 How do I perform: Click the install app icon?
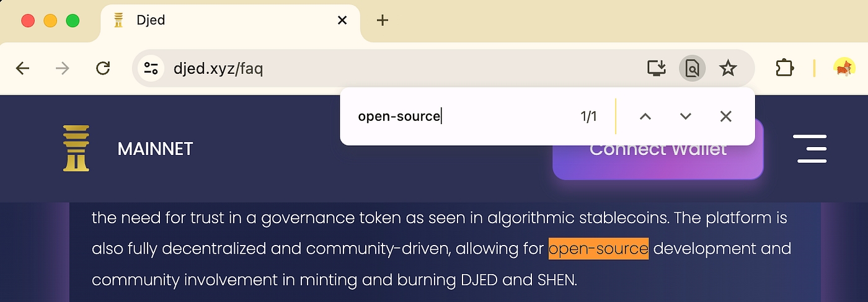(656, 68)
